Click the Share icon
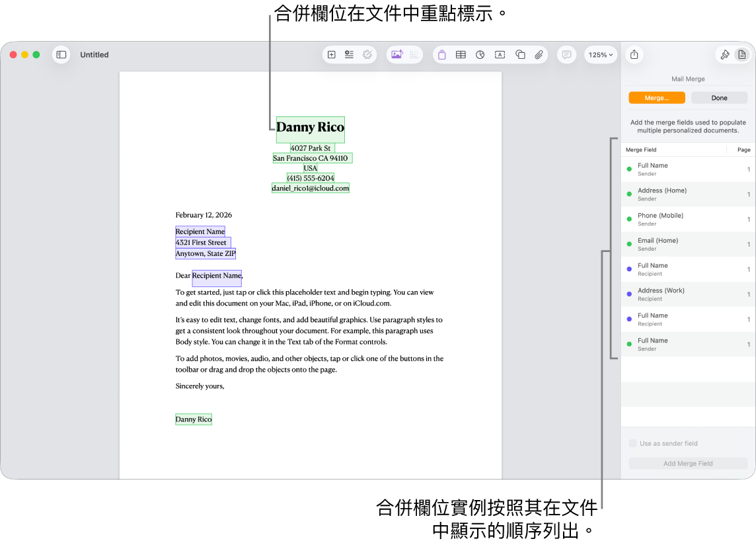Image resolution: width=756 pixels, height=547 pixels. (x=634, y=54)
